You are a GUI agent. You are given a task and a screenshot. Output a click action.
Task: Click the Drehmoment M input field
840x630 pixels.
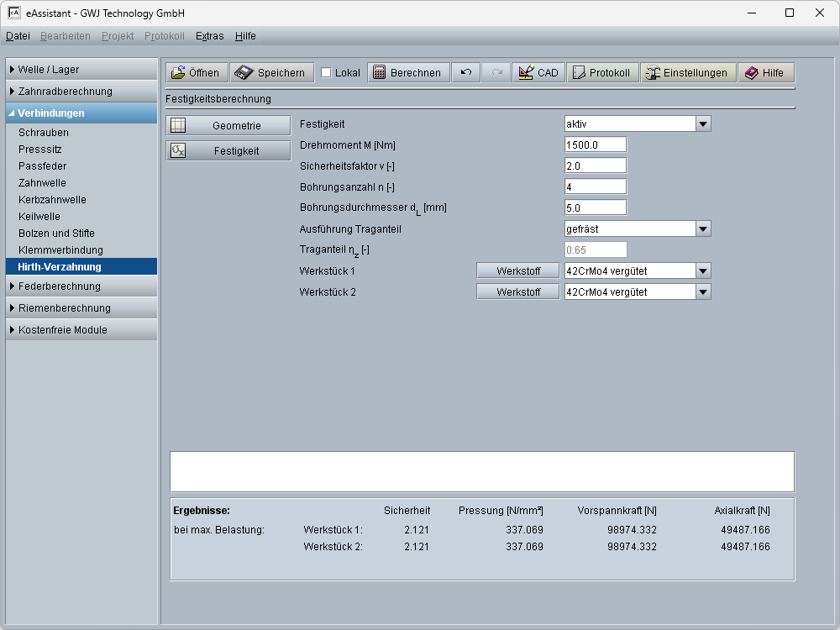595,145
